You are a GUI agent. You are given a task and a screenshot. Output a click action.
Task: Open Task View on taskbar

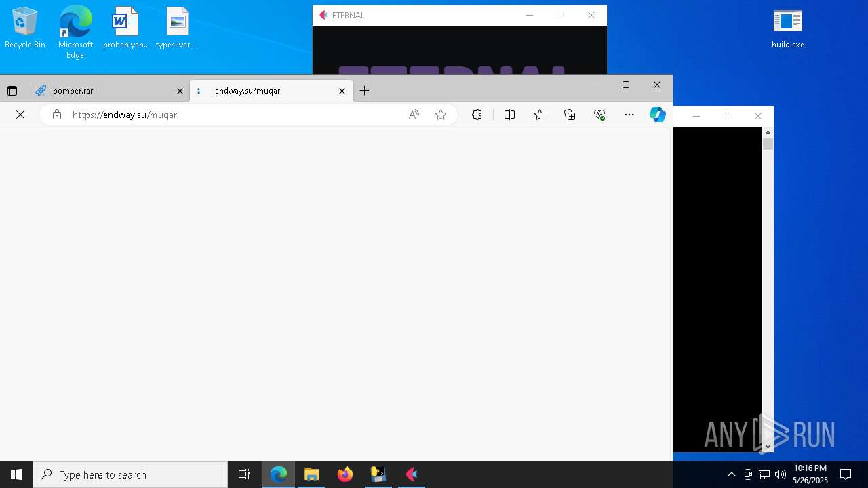[x=244, y=474]
